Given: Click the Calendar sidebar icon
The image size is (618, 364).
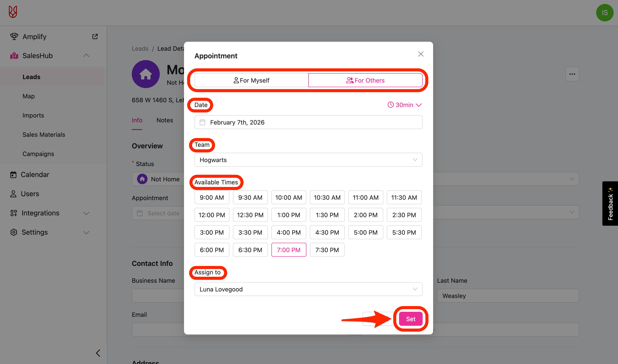Looking at the screenshot, I should click(x=13, y=175).
